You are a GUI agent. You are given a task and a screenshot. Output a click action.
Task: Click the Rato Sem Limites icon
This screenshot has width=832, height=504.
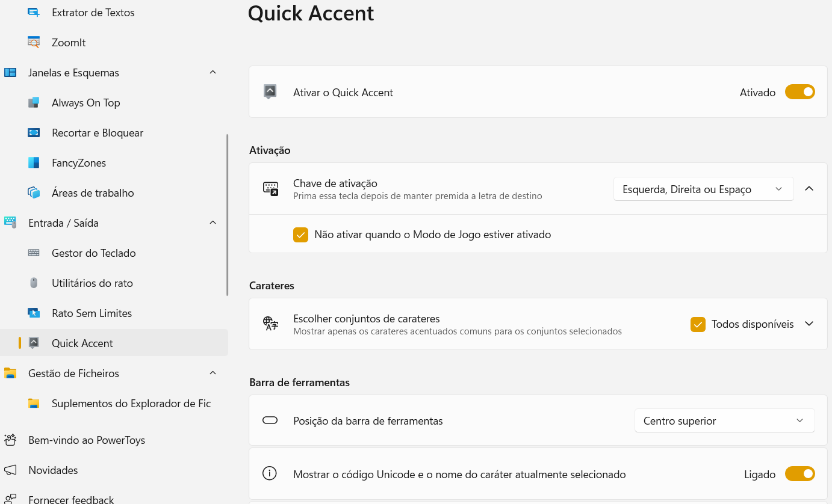34,313
